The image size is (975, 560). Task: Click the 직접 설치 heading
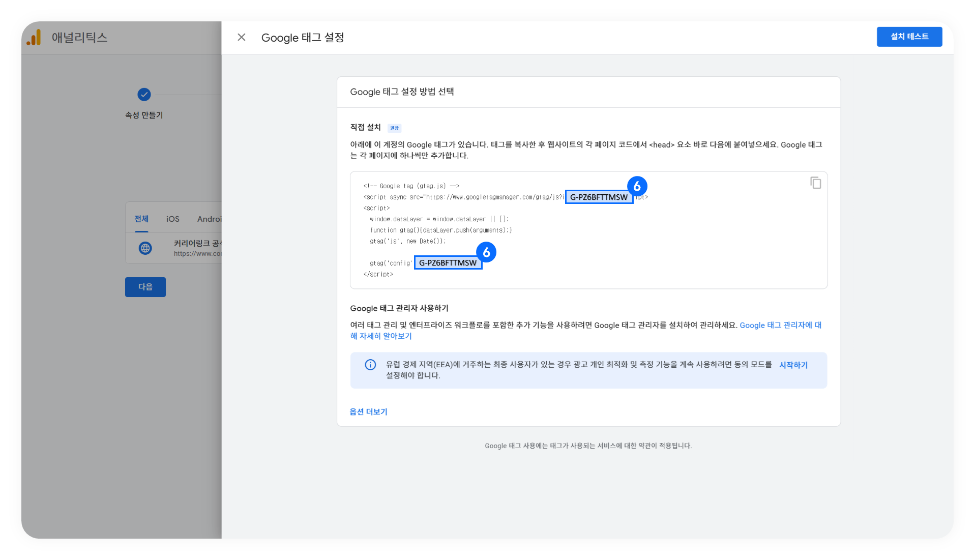(365, 127)
